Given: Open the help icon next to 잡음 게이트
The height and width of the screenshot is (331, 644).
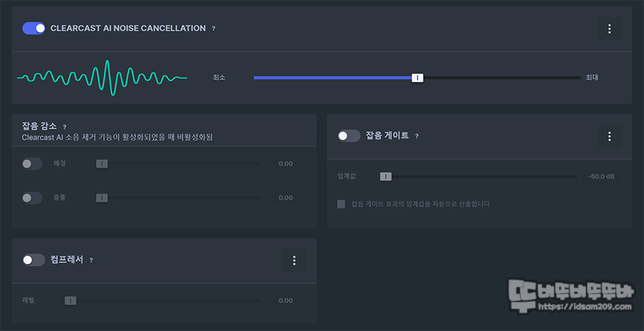Looking at the screenshot, I should pos(416,136).
